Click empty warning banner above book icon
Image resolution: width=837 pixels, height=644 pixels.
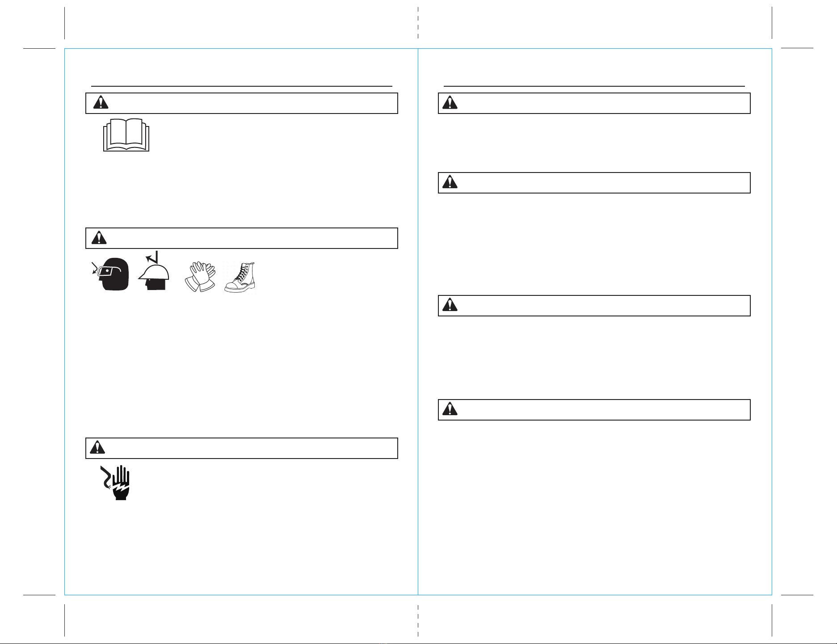[x=242, y=103]
